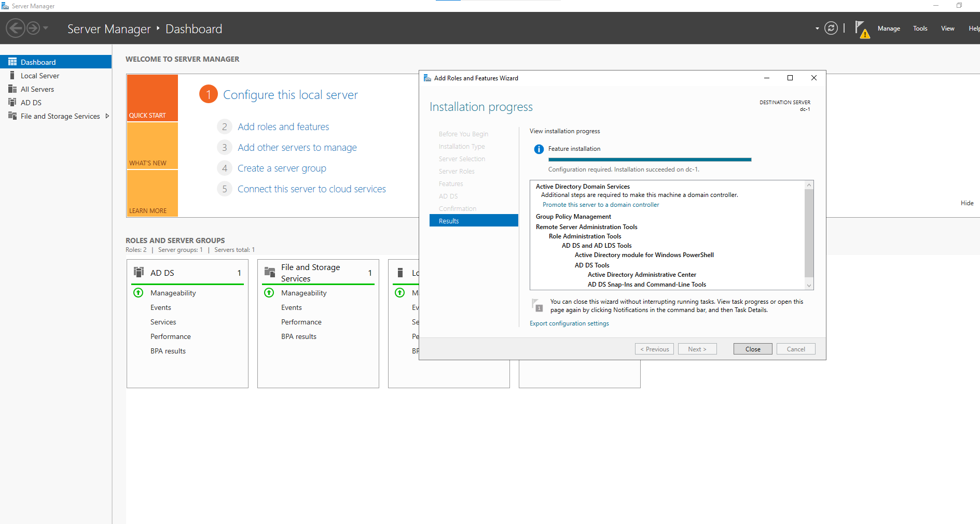
Task: Click Create a server group link
Action: tap(282, 168)
